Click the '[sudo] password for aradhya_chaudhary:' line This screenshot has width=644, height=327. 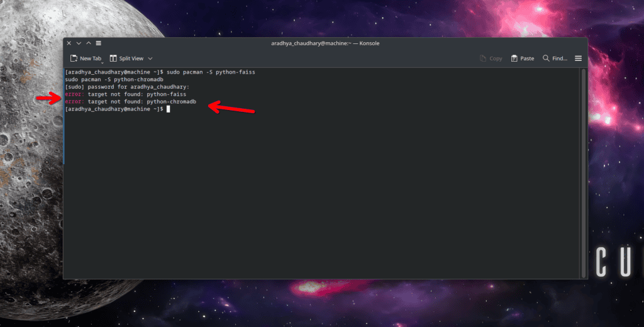pos(127,87)
